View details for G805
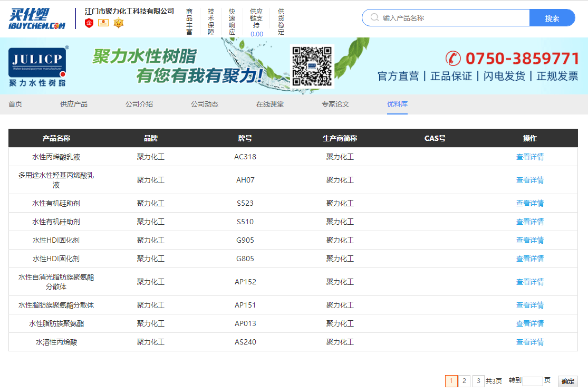588x392 pixels. click(530, 259)
